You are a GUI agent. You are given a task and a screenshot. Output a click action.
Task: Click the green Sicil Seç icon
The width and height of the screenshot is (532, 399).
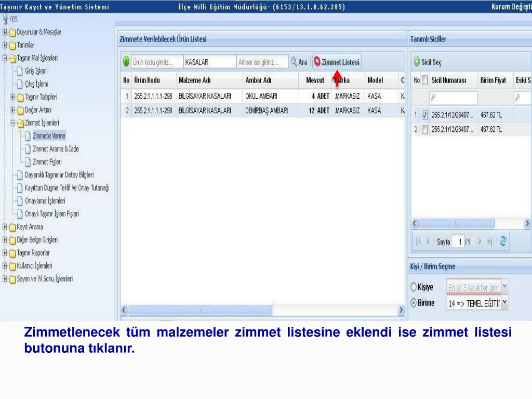(x=417, y=62)
